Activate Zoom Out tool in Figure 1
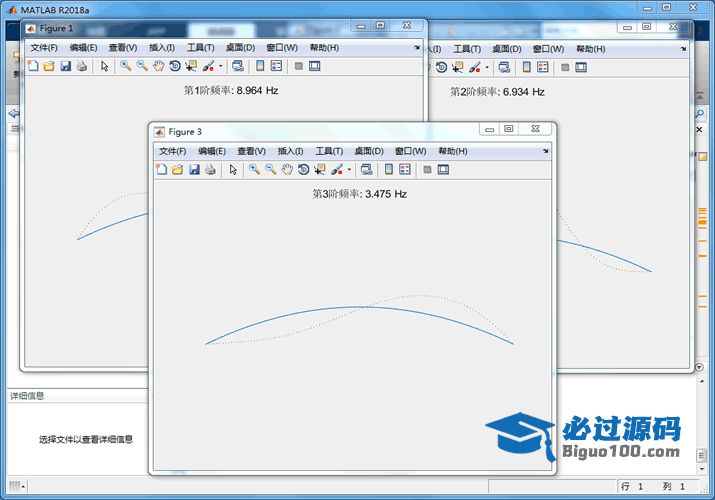The height and width of the screenshot is (500, 715). pos(142,66)
